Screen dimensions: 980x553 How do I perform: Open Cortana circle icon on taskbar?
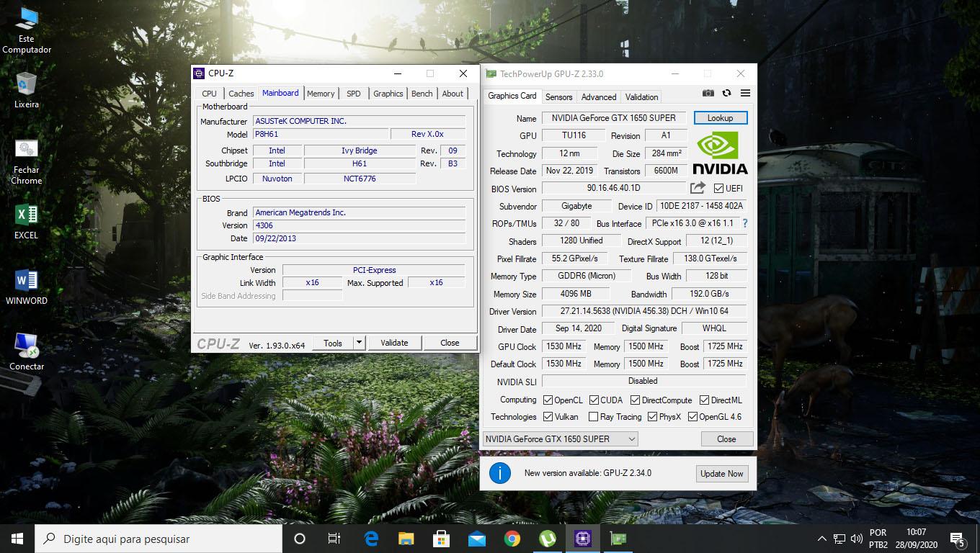[x=300, y=539]
